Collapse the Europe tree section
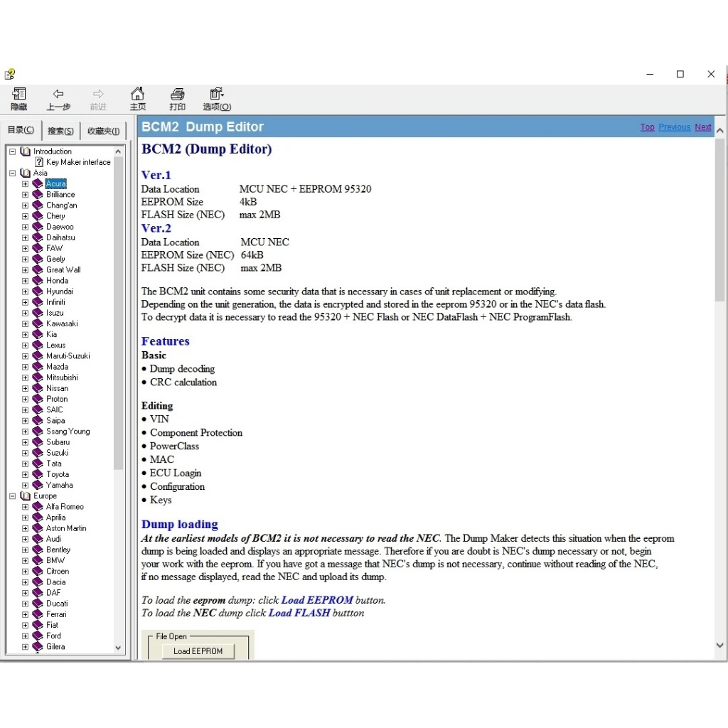The height and width of the screenshot is (728, 728). coord(13,496)
